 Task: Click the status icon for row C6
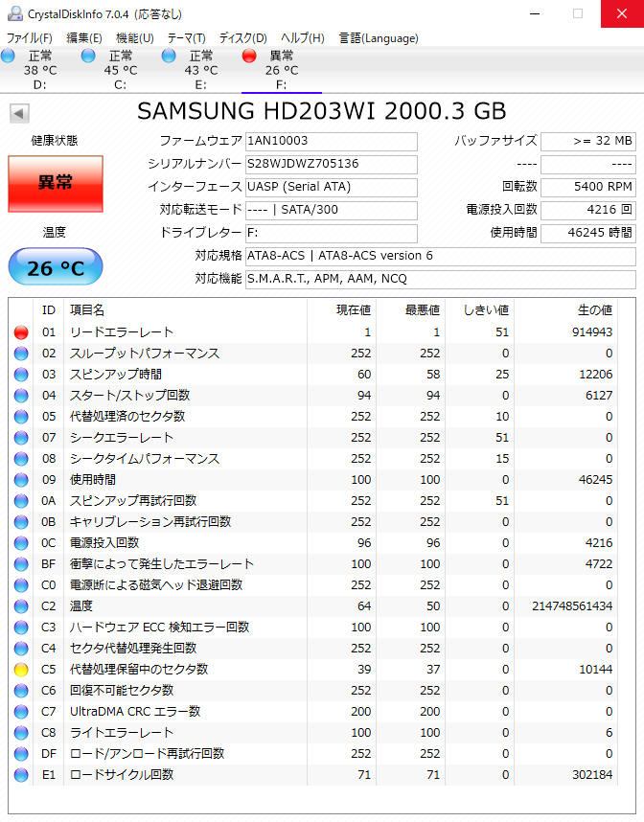21,691
